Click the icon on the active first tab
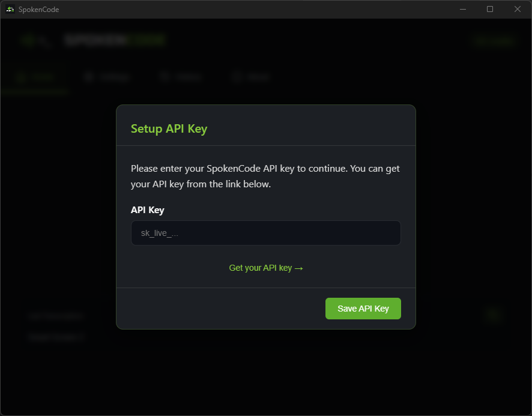 [x=21, y=76]
